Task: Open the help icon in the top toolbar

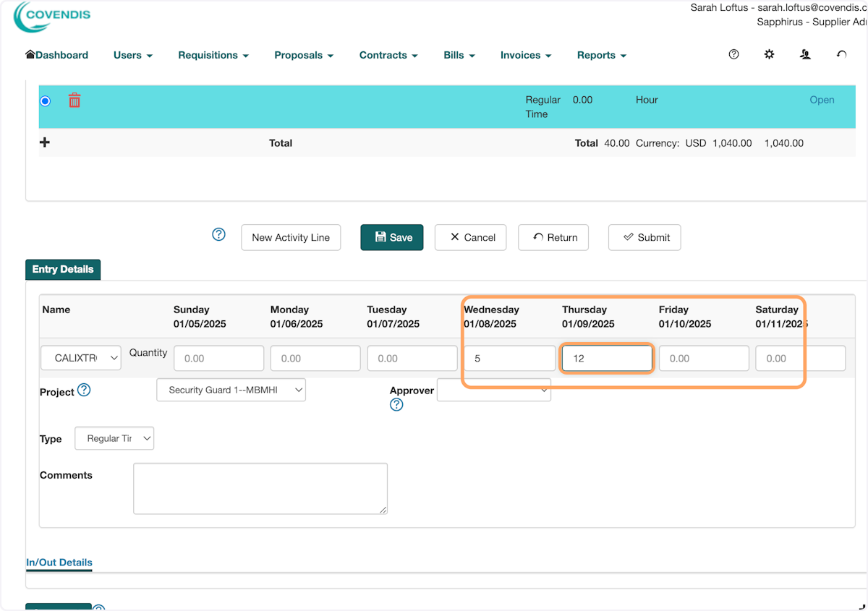Action: point(733,54)
